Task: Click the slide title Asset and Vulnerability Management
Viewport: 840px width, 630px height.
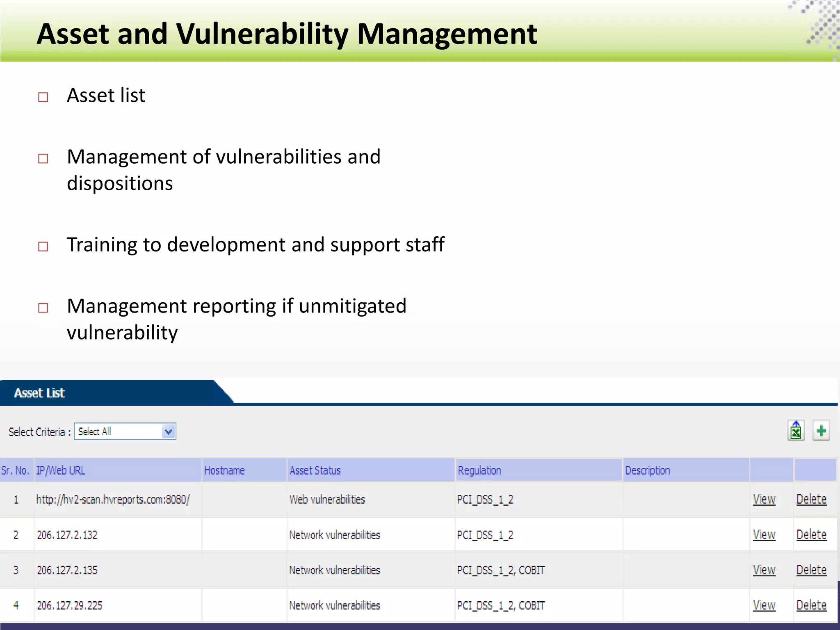Action: 287,34
